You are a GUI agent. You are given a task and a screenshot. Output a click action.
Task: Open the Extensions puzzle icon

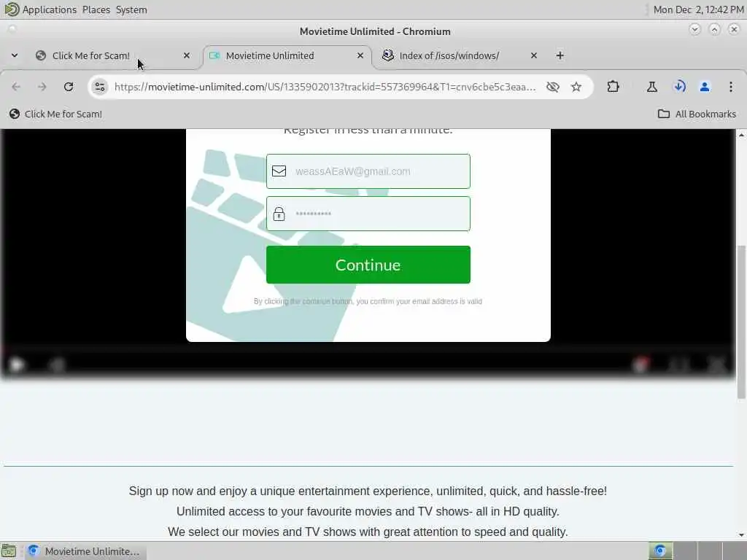pos(613,87)
